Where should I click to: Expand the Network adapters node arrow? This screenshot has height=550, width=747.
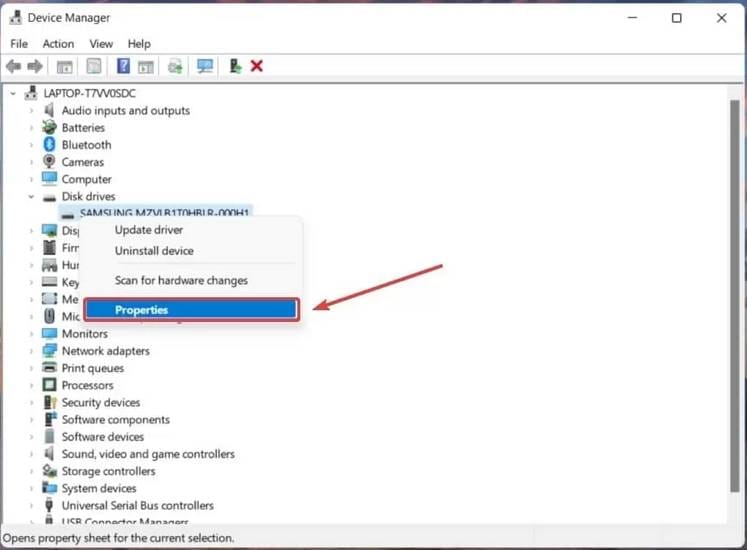coord(31,351)
